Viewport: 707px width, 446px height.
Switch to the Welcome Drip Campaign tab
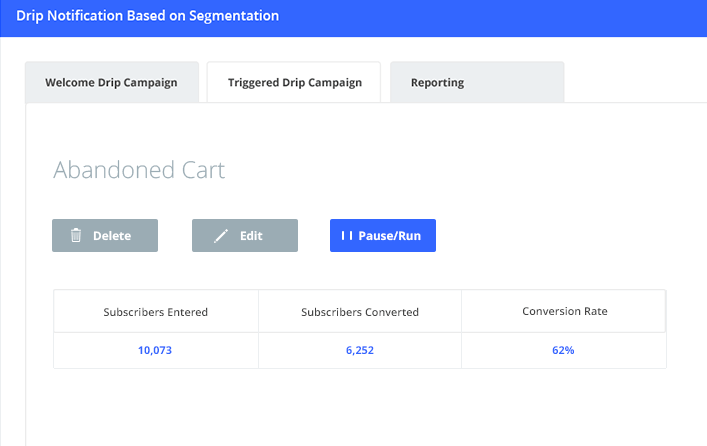pyautogui.click(x=111, y=83)
